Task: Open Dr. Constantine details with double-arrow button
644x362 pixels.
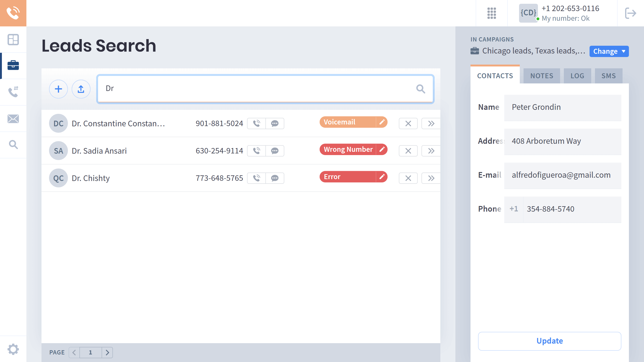Action: (x=431, y=123)
